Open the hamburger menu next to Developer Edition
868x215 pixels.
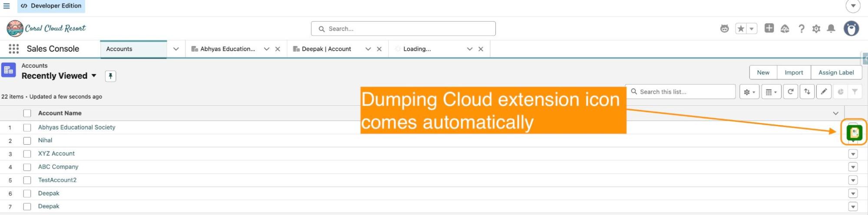(x=7, y=6)
